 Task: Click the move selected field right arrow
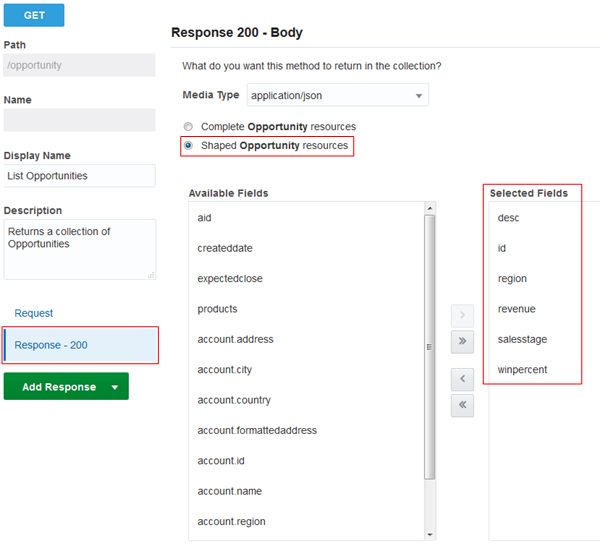(x=462, y=315)
